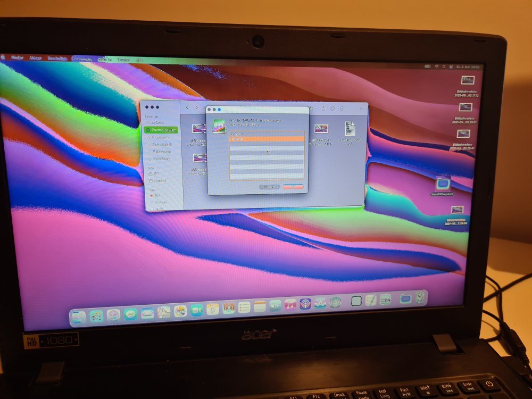Open the Fenster menu

point(124,60)
